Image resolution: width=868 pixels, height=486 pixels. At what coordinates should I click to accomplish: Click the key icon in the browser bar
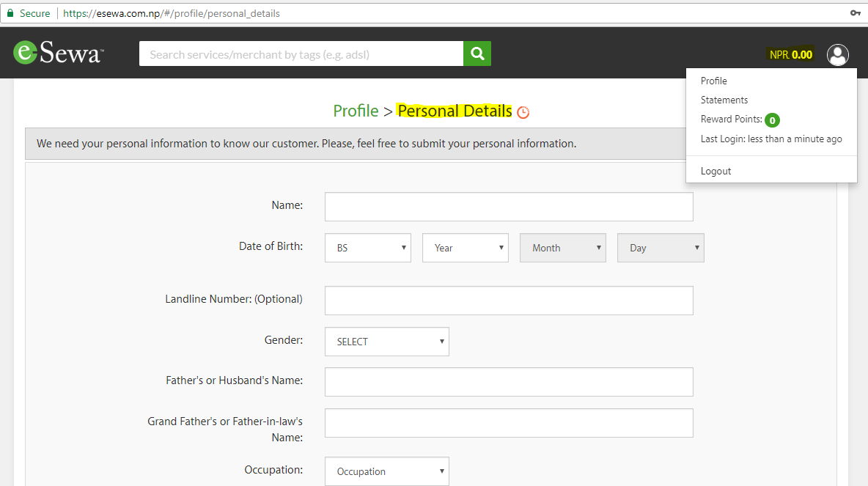pos(856,12)
